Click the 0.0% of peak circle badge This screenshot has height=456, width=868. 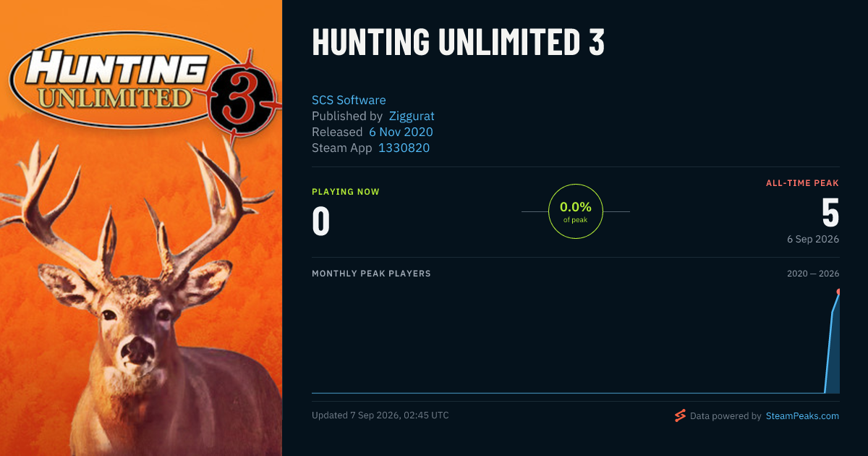[576, 211]
